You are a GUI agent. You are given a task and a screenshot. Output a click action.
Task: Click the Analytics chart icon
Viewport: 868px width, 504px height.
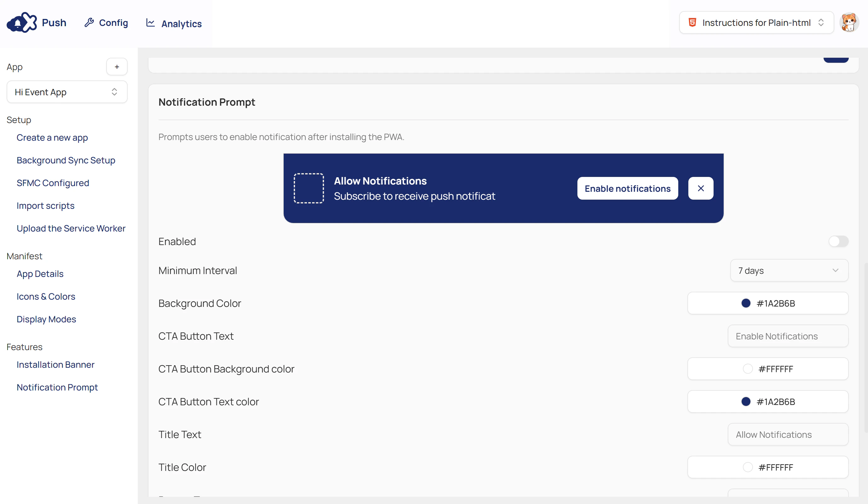151,23
